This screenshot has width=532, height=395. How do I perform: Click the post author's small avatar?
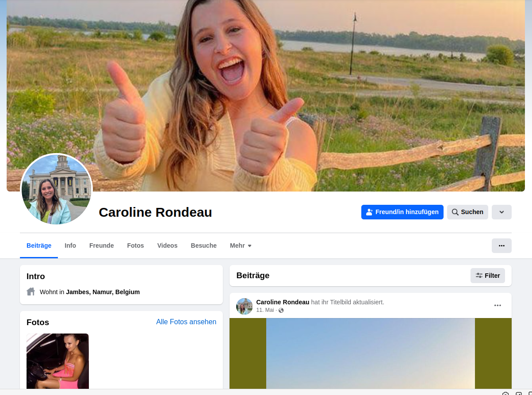[x=245, y=306]
